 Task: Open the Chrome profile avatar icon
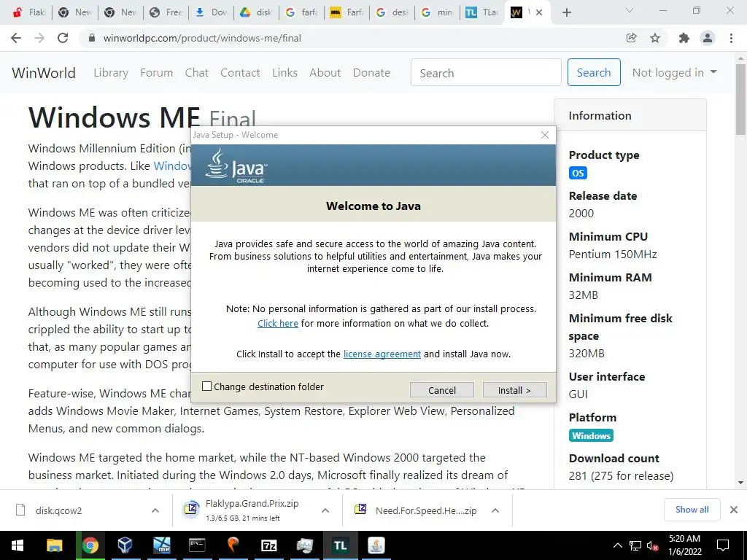point(708,38)
